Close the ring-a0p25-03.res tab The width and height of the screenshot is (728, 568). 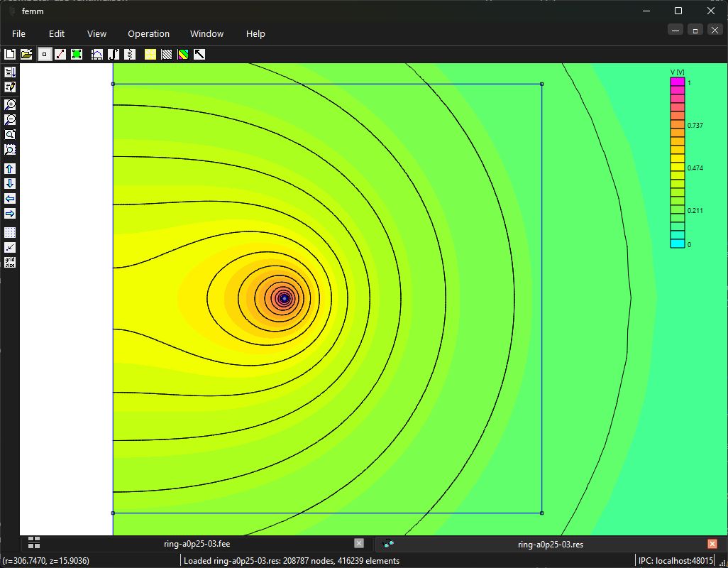[x=712, y=544]
